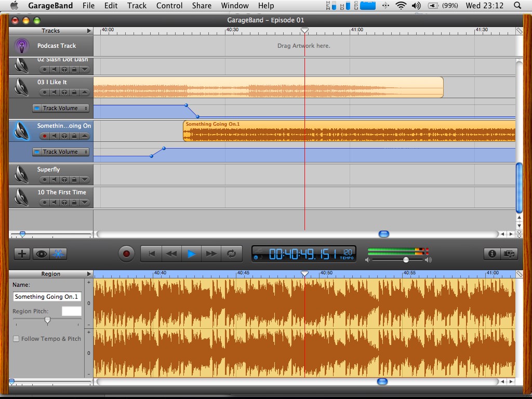
Task: Expand automation for 10 The First Time
Action: (85, 203)
